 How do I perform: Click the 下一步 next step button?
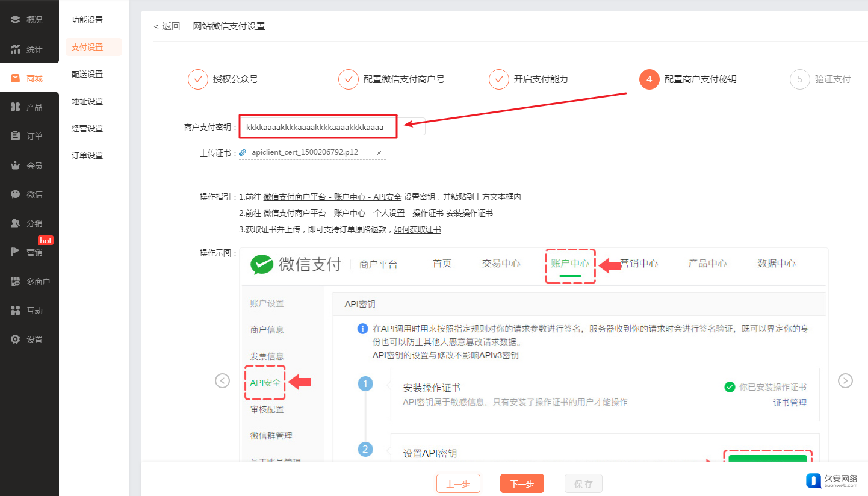(x=522, y=483)
